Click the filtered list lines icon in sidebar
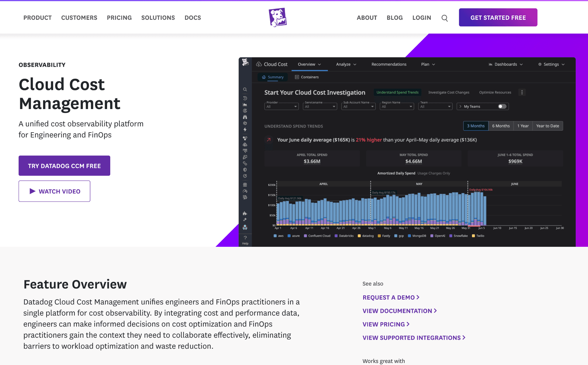 click(245, 151)
